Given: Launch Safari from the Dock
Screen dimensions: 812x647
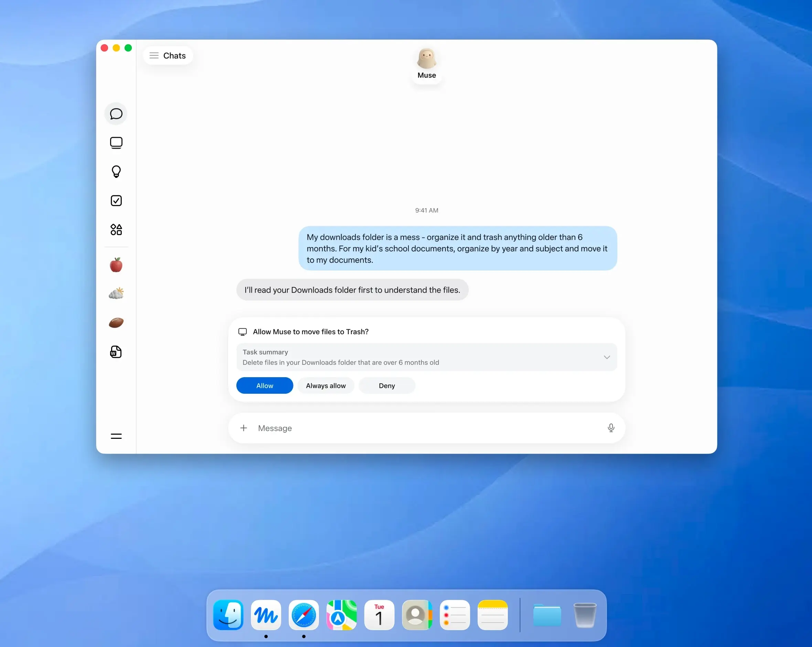Looking at the screenshot, I should (303, 615).
